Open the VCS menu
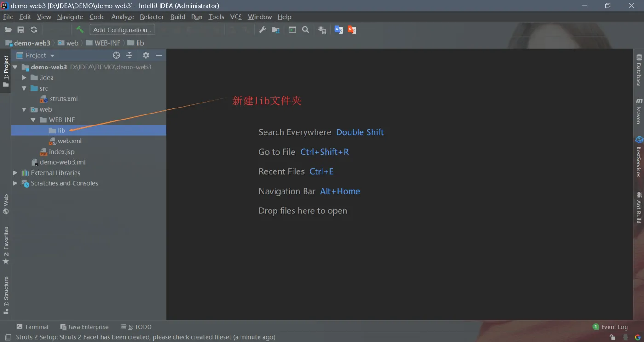The height and width of the screenshot is (342, 644). [x=236, y=17]
